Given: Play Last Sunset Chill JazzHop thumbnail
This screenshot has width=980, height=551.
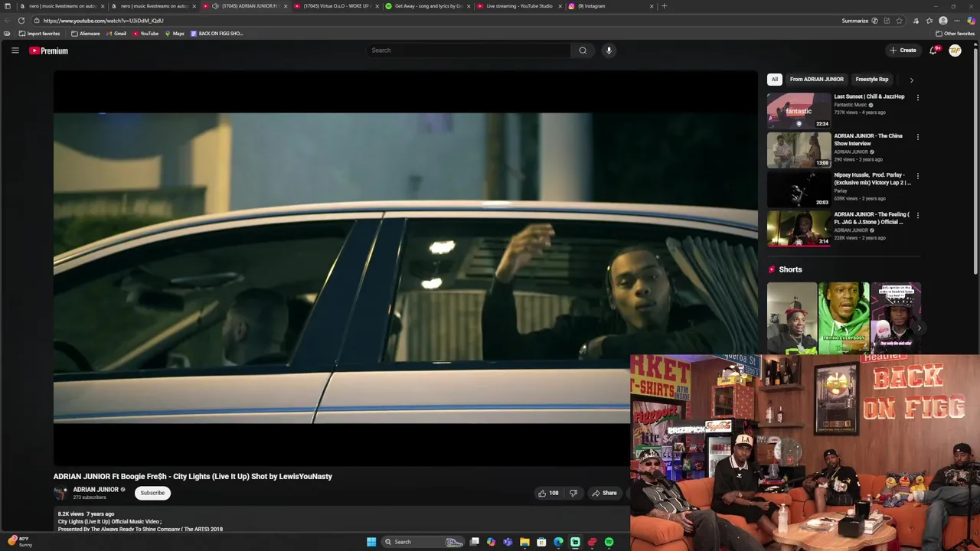Looking at the screenshot, I should (x=799, y=111).
